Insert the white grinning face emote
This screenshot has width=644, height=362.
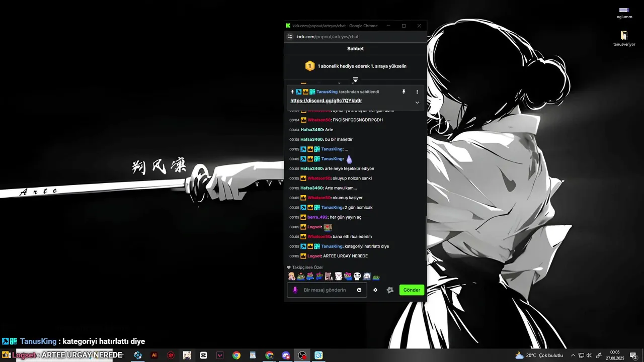pos(357,277)
